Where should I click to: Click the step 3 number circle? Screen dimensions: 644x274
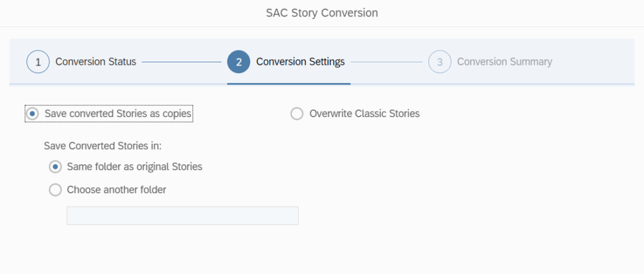point(440,62)
